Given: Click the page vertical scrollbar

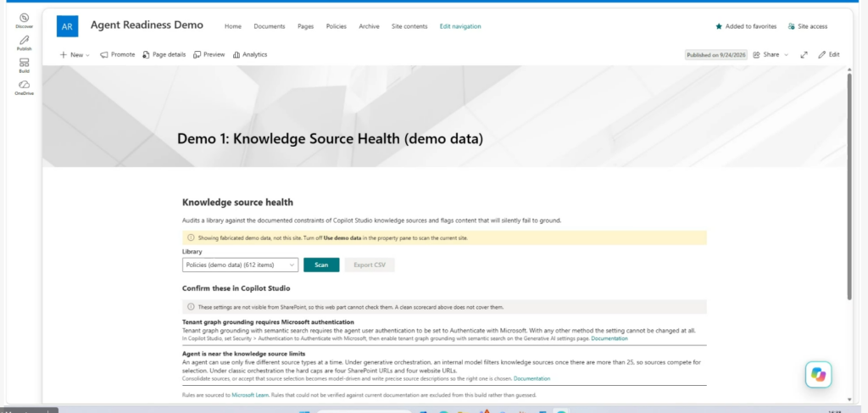Looking at the screenshot, I should pos(849,187).
